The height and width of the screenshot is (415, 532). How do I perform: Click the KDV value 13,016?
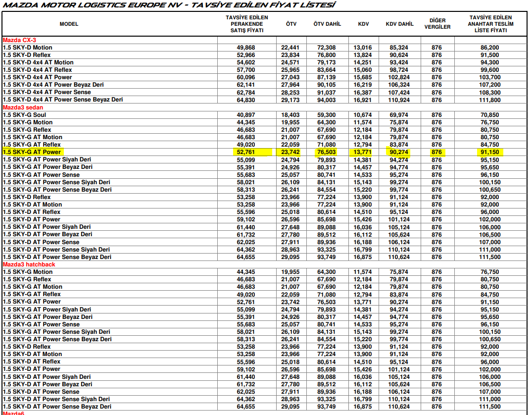(362, 48)
